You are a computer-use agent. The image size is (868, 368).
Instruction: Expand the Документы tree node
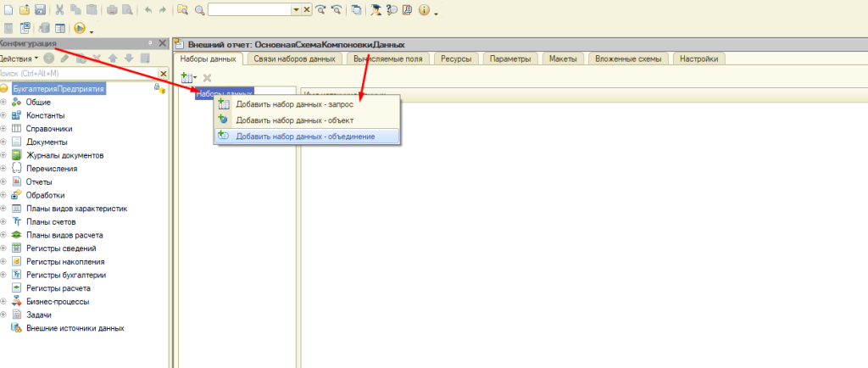tap(4, 142)
